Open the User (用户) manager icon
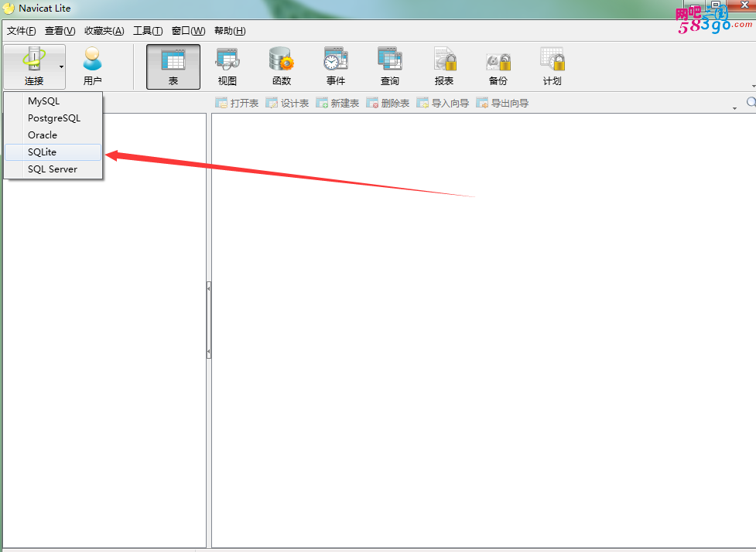756x552 pixels. point(92,66)
